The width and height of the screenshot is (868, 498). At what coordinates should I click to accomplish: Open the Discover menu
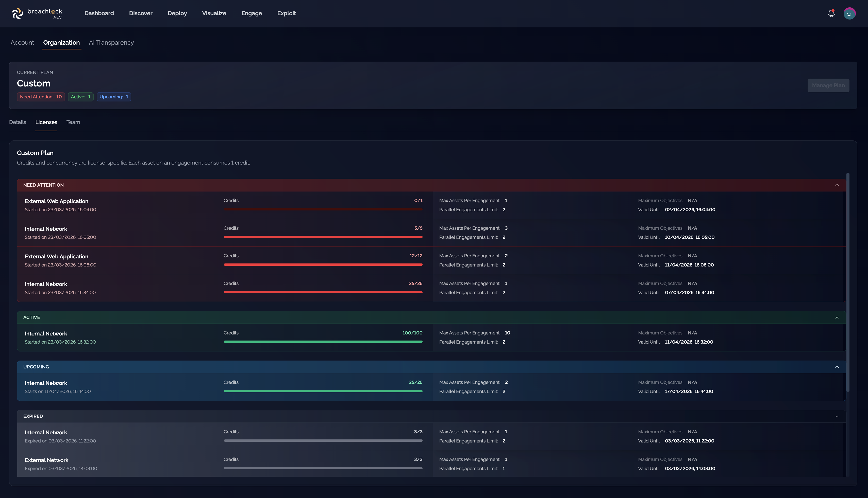[141, 13]
